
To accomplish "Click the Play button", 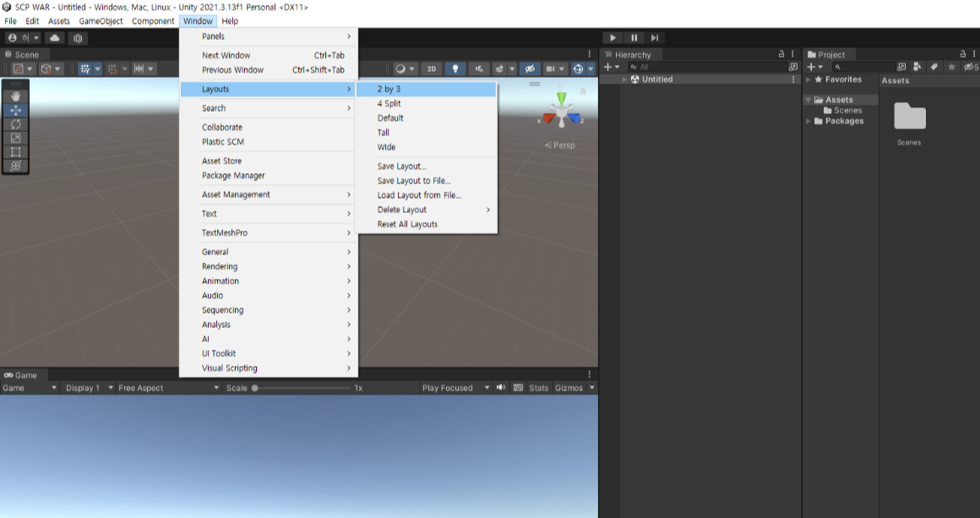I will 612,38.
